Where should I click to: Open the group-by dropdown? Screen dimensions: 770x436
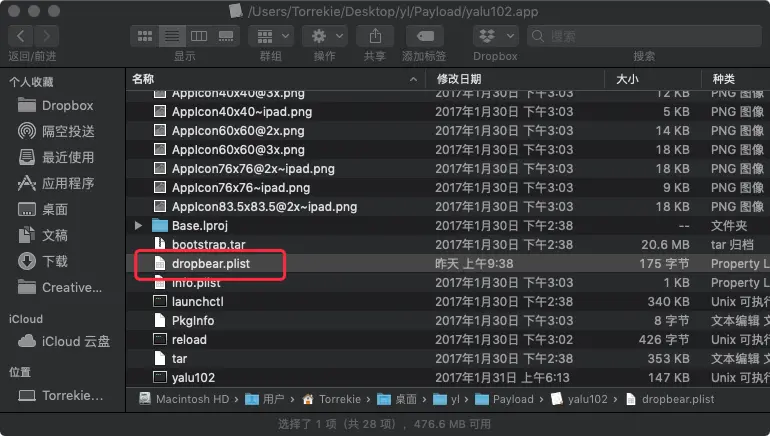pyautogui.click(x=272, y=36)
